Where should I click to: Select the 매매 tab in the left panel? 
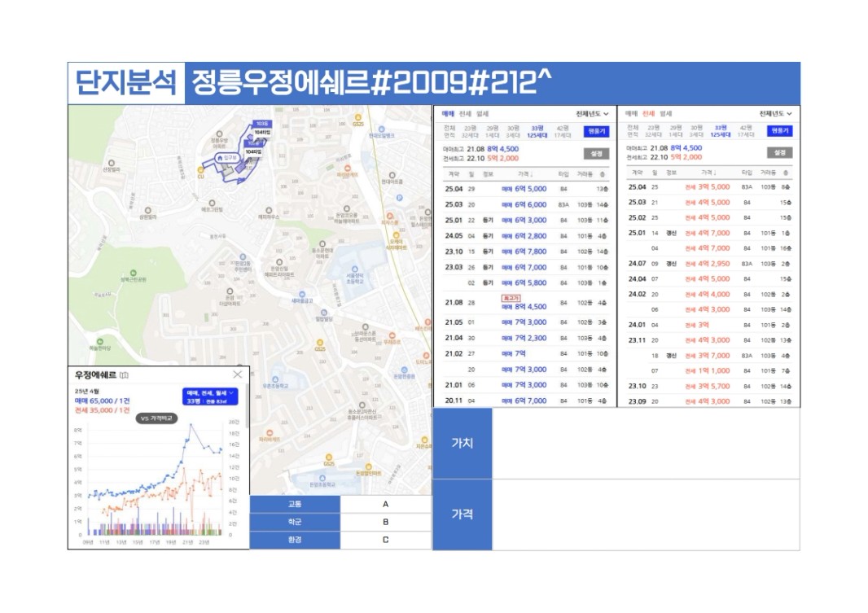[448, 114]
